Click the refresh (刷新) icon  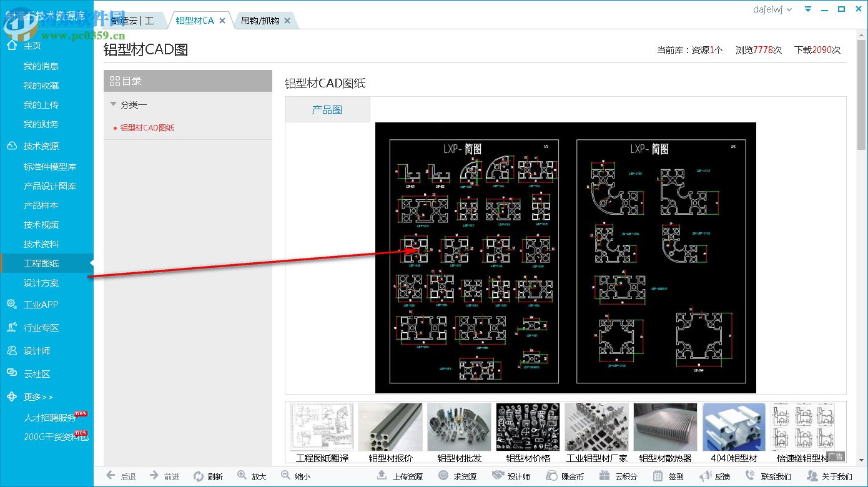[x=199, y=476]
